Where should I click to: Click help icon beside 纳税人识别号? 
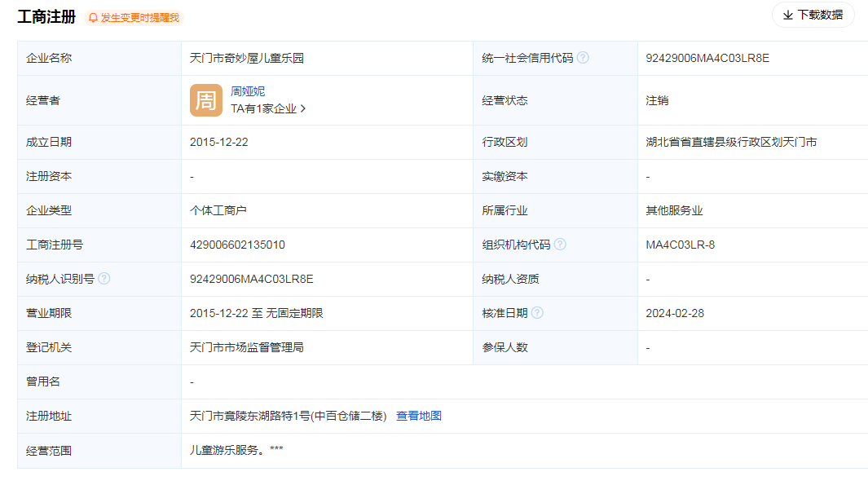tap(104, 279)
